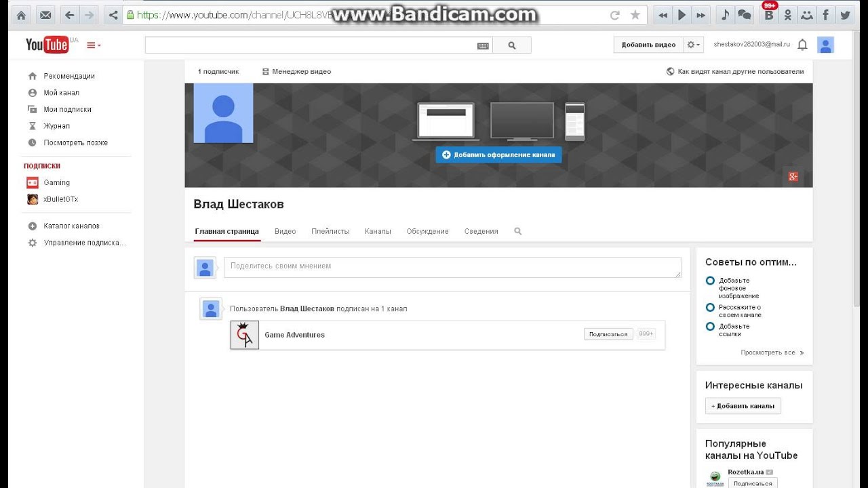The image size is (868, 488).
Task: Click the channel search magnifier icon
Action: click(x=518, y=231)
